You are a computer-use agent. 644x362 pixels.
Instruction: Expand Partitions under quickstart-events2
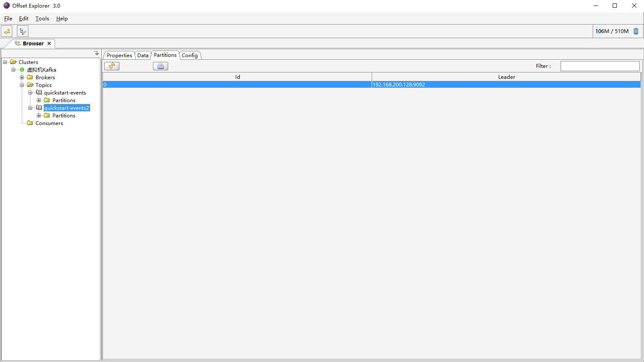pos(39,115)
